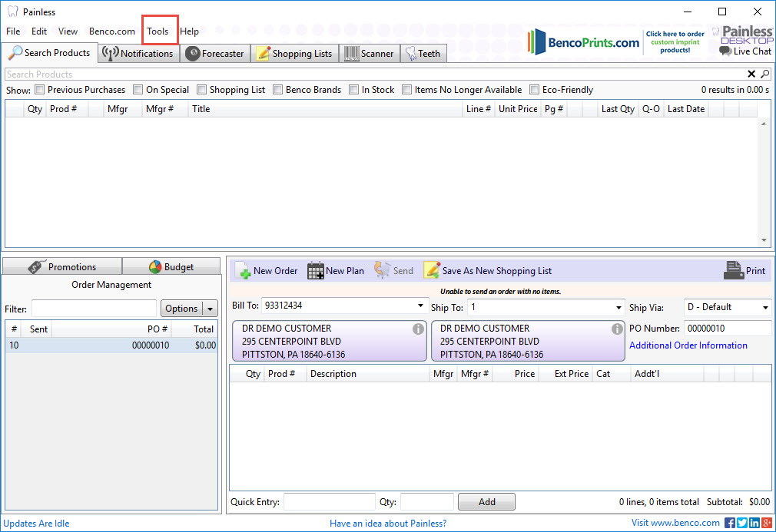Open Live Chat

tap(744, 51)
